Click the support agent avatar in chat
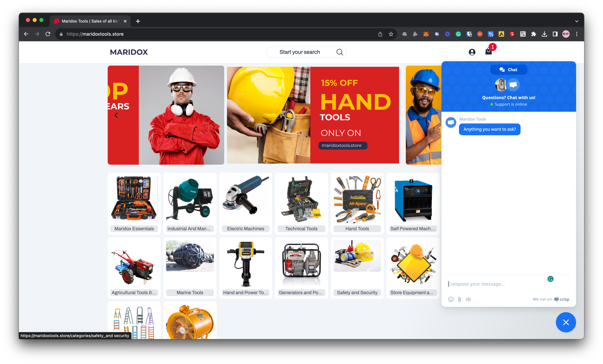 click(501, 85)
